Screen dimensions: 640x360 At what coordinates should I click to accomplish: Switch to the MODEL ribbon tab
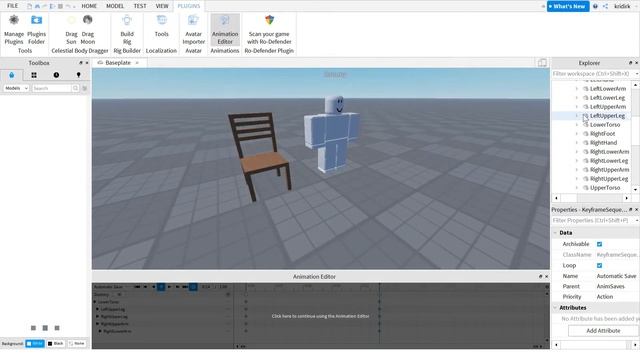[x=115, y=6]
